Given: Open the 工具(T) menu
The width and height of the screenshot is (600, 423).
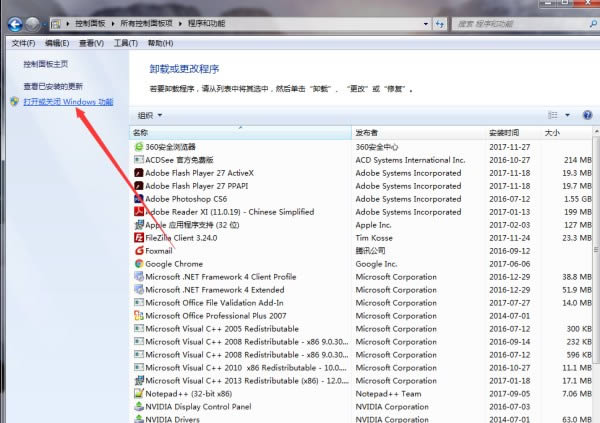Looking at the screenshot, I should (126, 43).
